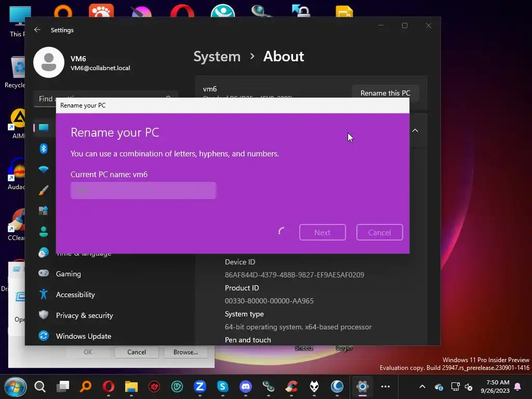
Task: Open the Start menu orb
Action: pos(16,387)
